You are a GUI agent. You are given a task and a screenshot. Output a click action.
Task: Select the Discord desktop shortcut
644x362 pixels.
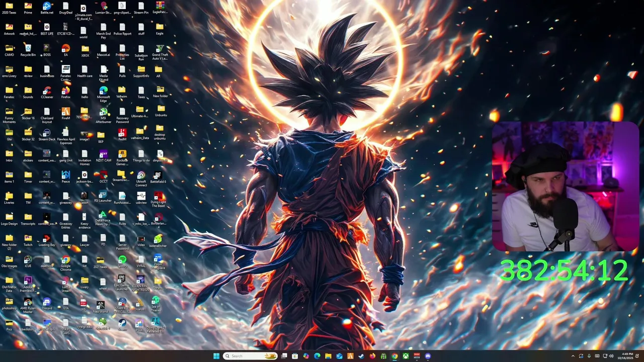pos(47,304)
